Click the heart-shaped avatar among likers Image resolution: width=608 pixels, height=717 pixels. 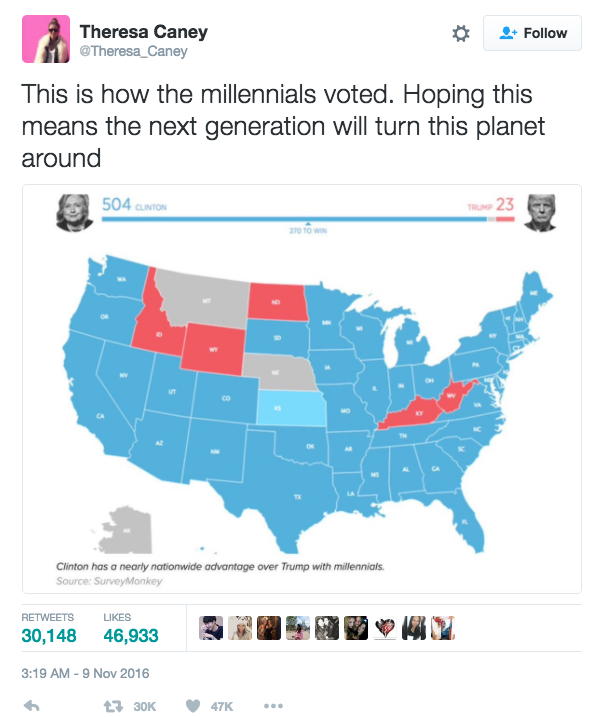click(385, 628)
